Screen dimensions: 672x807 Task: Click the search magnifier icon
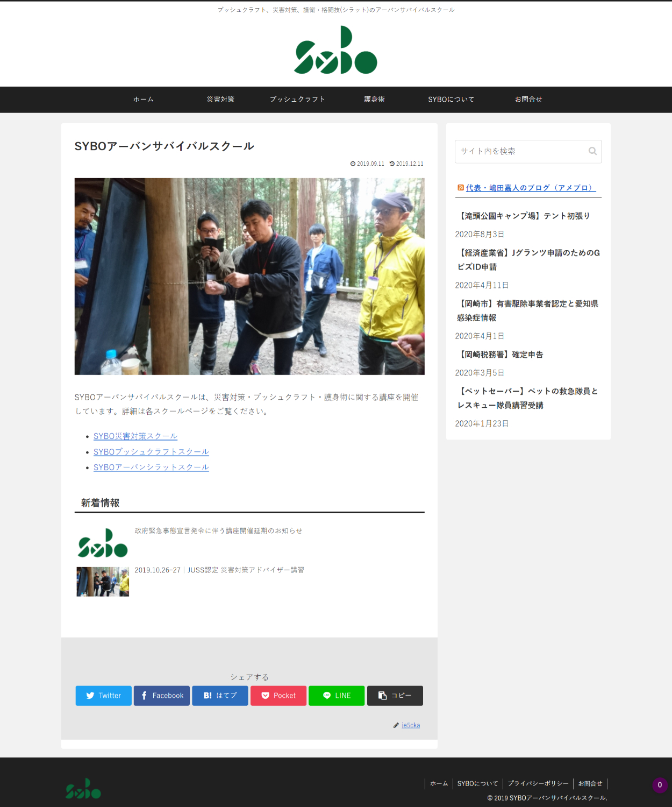click(x=592, y=151)
